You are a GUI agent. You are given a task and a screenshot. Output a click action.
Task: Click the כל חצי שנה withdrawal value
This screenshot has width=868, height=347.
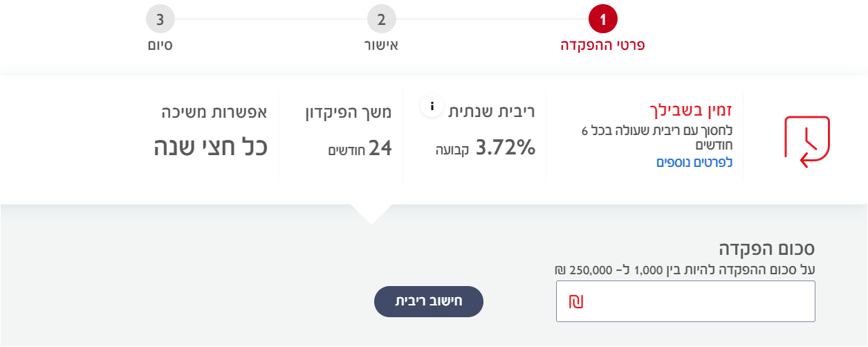[210, 148]
